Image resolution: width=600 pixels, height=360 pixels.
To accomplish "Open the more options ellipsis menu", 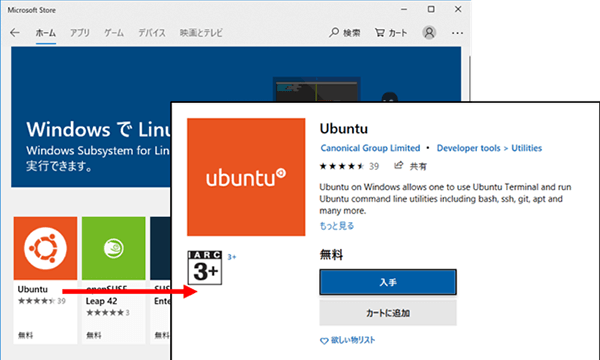I will coord(457,33).
